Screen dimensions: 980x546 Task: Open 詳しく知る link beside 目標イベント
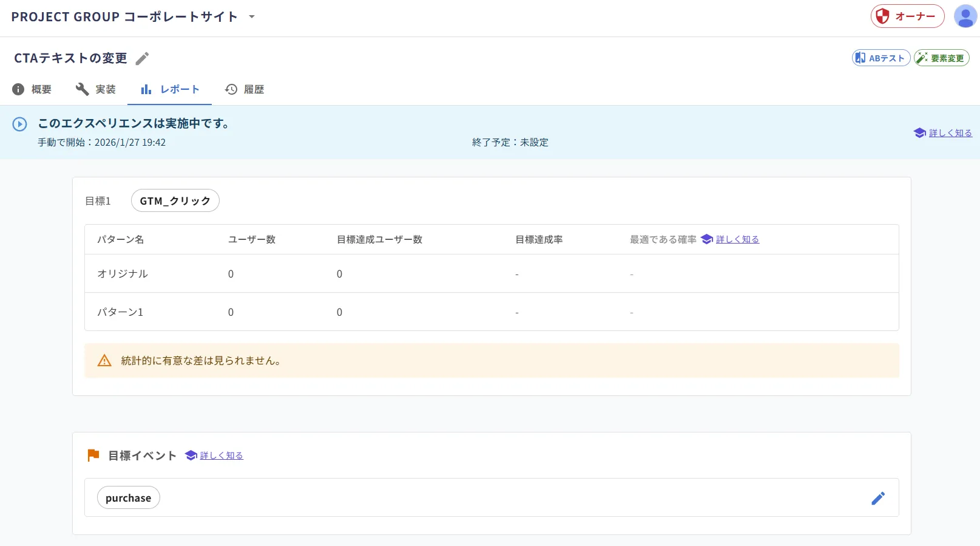pos(221,456)
